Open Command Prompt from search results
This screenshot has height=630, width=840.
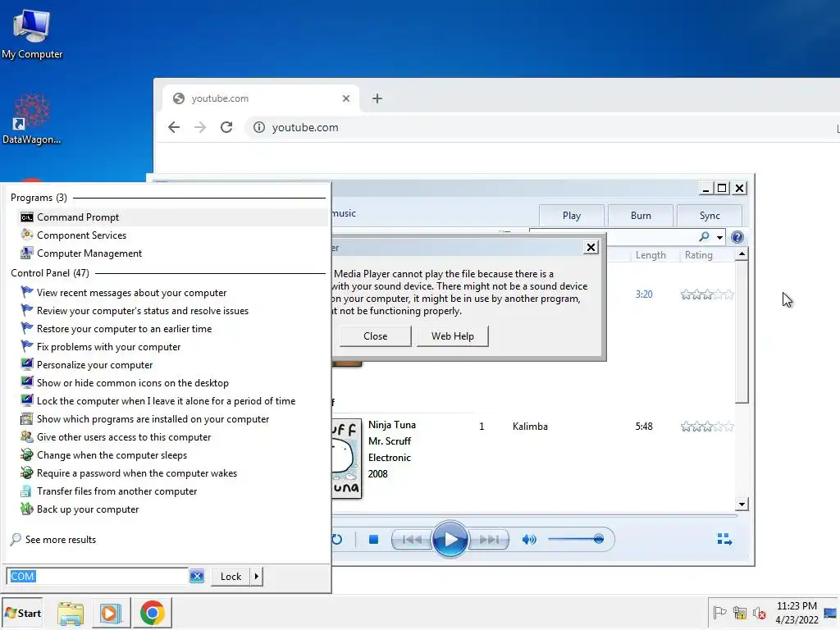point(172,217)
